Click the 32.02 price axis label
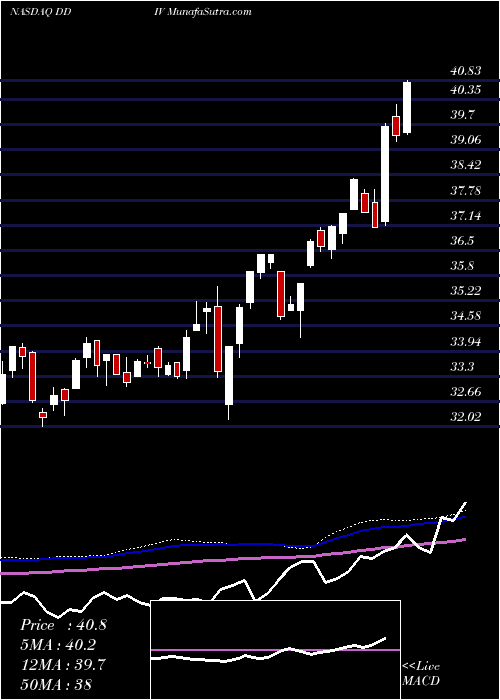The image size is (500, 700). coord(465,417)
